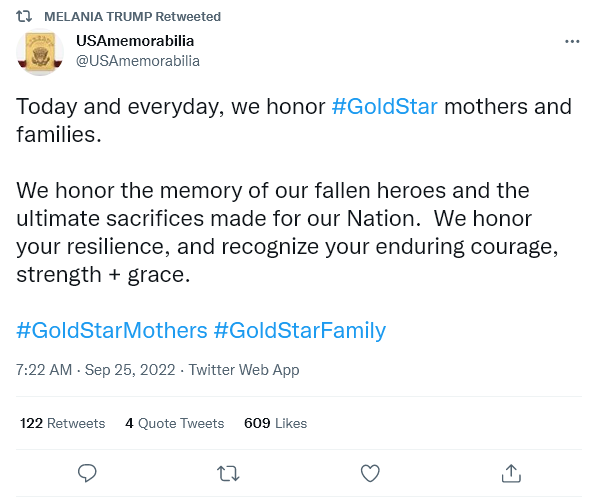The width and height of the screenshot is (598, 497).
Task: Open the #GoldStarFamily hashtag
Action: coord(300,330)
